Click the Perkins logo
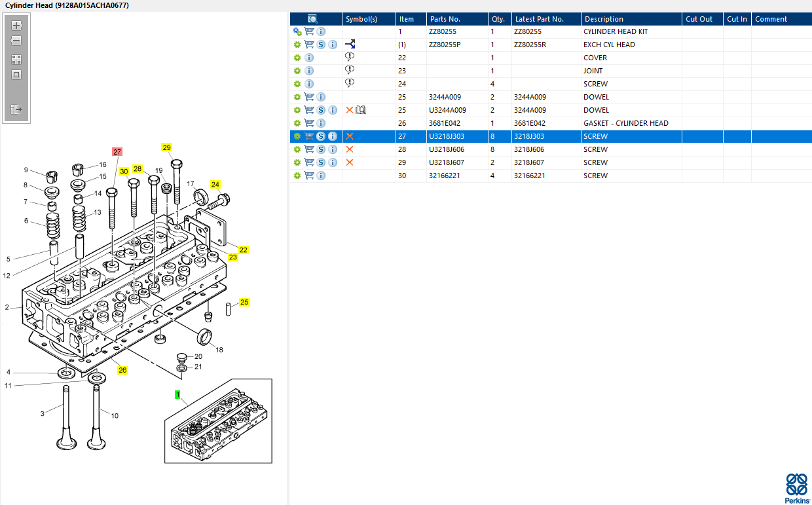This screenshot has height=505, width=812. tap(797, 488)
